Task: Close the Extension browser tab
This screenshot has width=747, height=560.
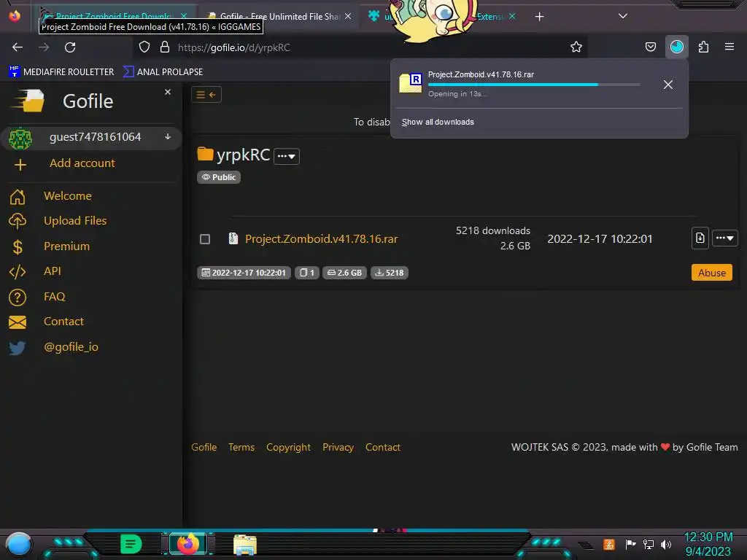Action: (512, 16)
